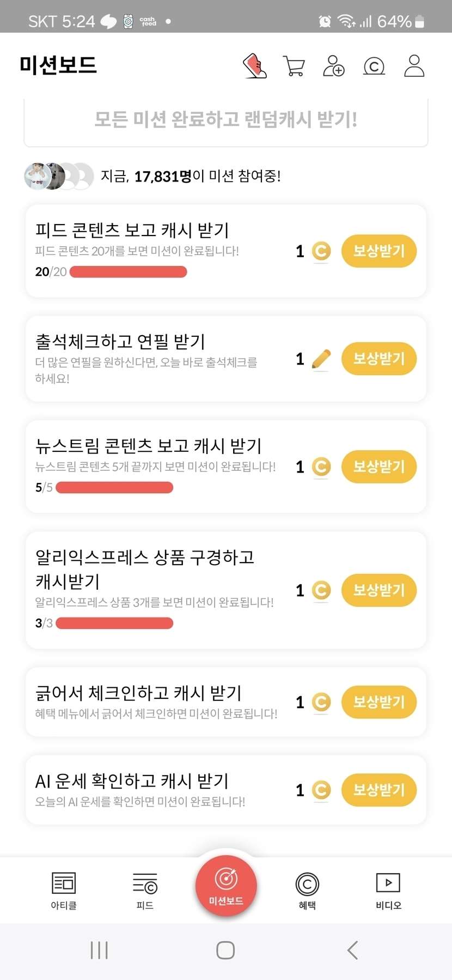Tap the red sneaker step icon
452x980 pixels.
click(254, 66)
